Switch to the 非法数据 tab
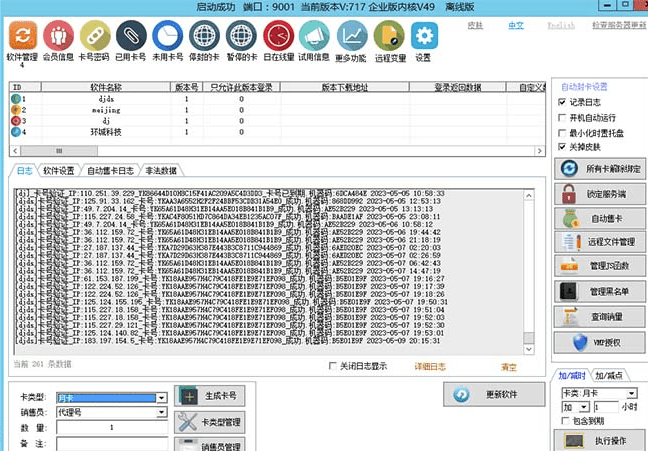Screen dimensions: 648x451 (x=161, y=171)
